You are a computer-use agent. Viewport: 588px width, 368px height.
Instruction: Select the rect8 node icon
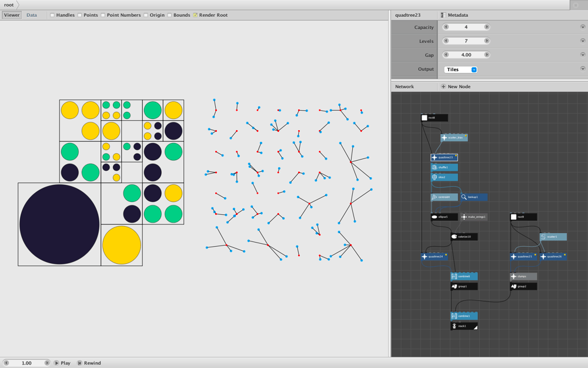pyautogui.click(x=424, y=118)
